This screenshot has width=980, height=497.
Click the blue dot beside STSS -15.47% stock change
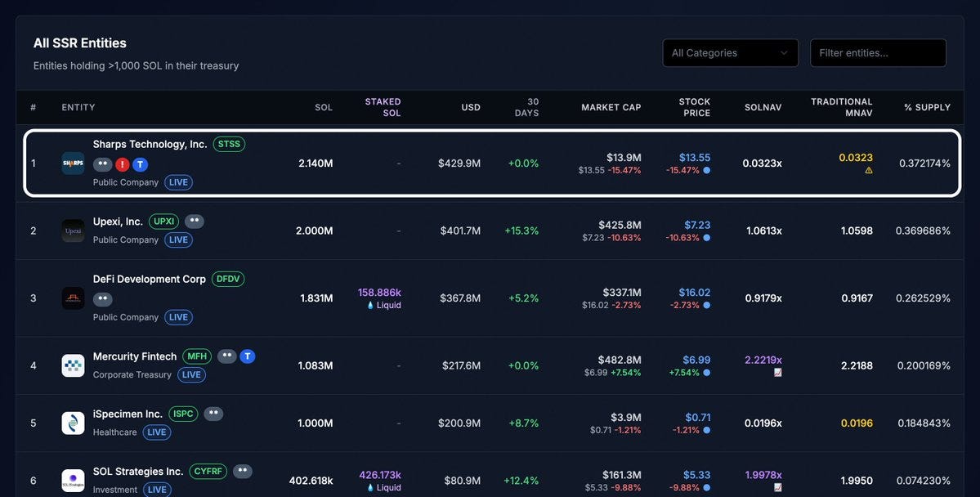point(707,170)
